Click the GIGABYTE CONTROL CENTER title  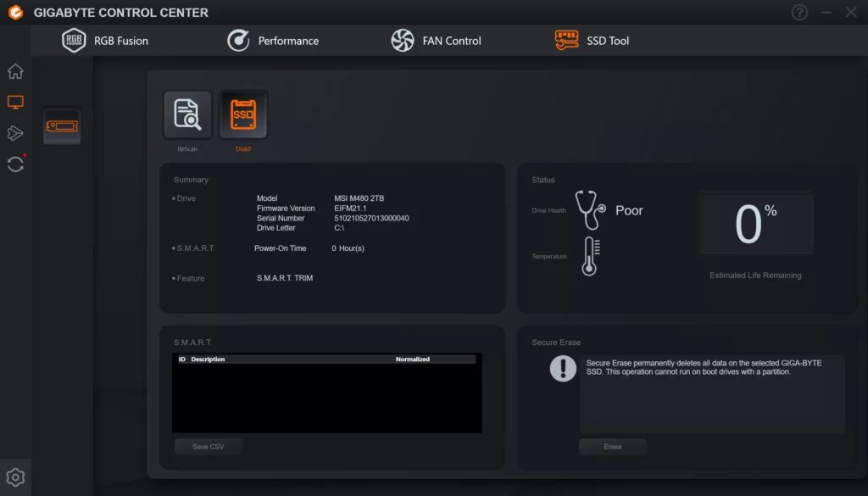120,12
